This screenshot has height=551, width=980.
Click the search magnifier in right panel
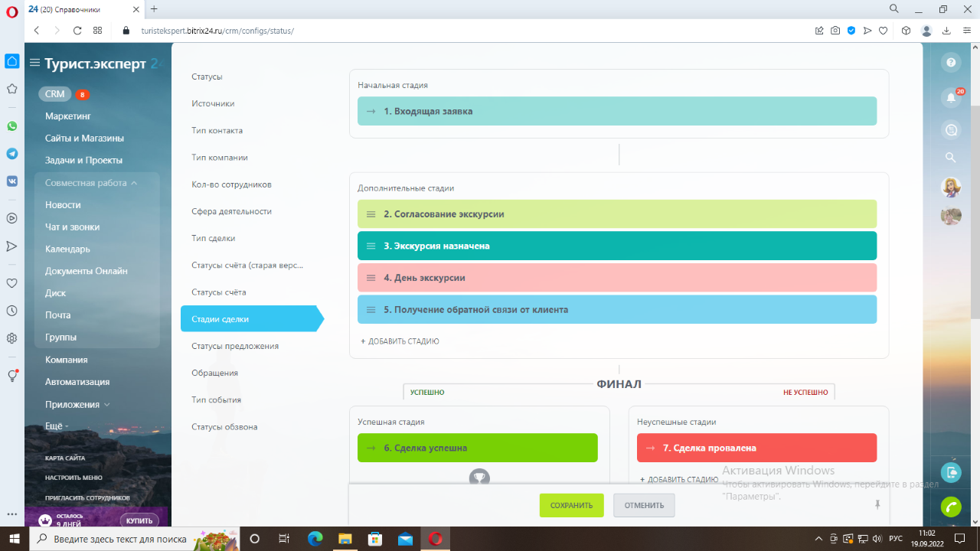pyautogui.click(x=951, y=158)
